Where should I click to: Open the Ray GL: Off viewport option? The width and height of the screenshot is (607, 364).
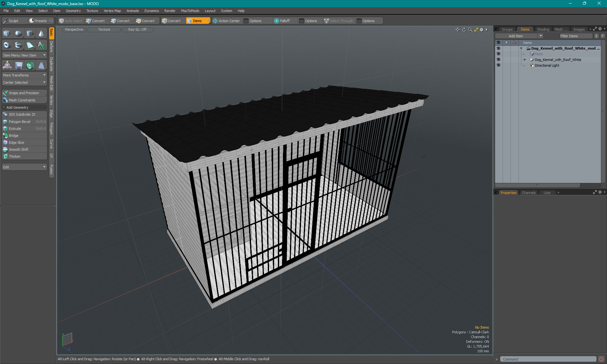(137, 29)
